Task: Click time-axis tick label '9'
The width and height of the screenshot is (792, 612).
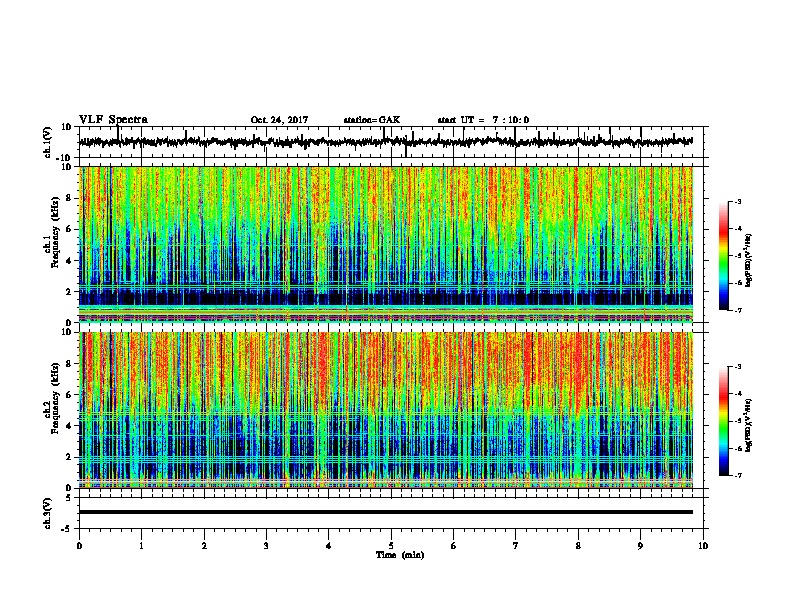Action: coord(640,546)
